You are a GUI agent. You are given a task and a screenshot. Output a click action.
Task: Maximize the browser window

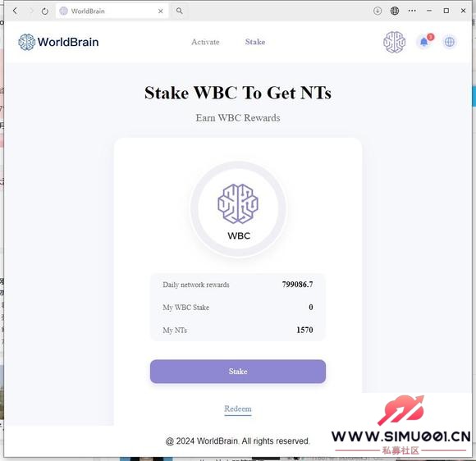tap(446, 11)
